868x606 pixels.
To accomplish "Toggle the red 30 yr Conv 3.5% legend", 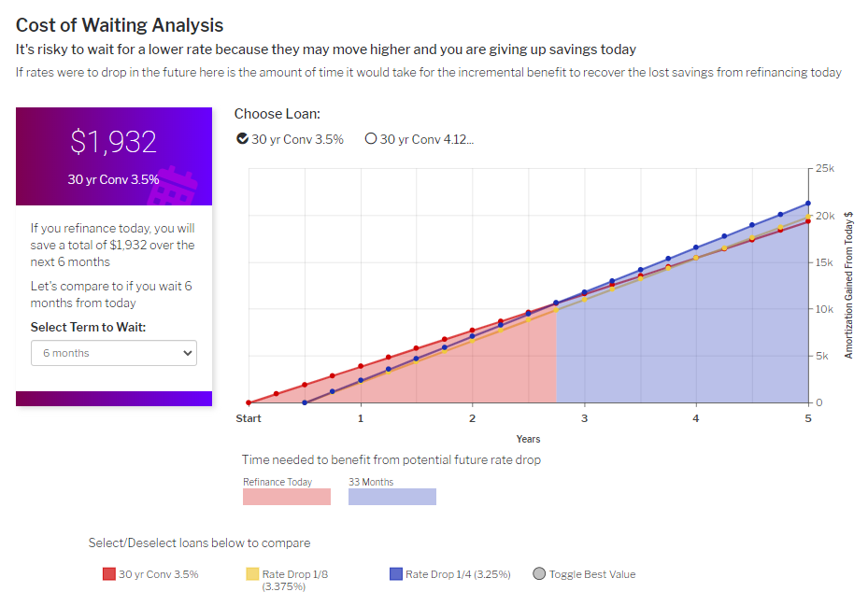I will 109,574.
